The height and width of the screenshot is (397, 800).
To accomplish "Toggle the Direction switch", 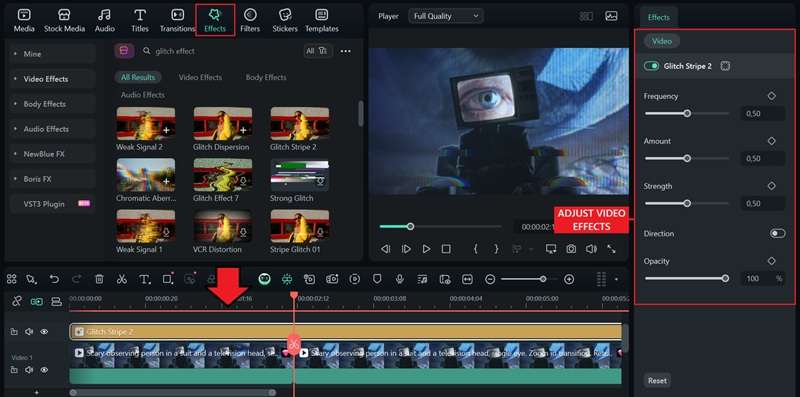I will (x=778, y=233).
